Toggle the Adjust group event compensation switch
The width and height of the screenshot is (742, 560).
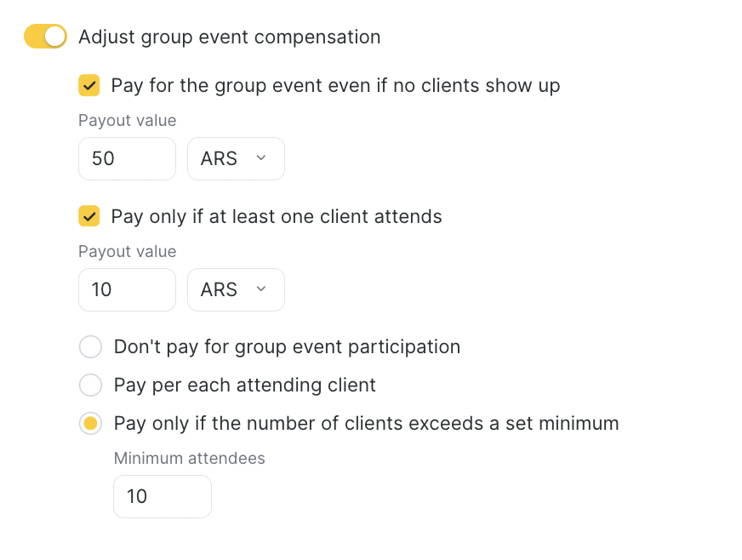pyautogui.click(x=45, y=37)
